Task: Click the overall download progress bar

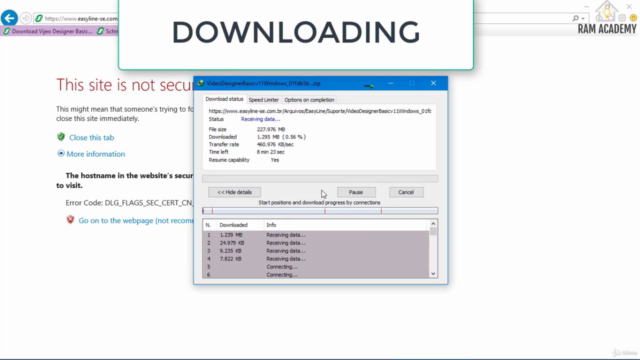Action: (320, 179)
